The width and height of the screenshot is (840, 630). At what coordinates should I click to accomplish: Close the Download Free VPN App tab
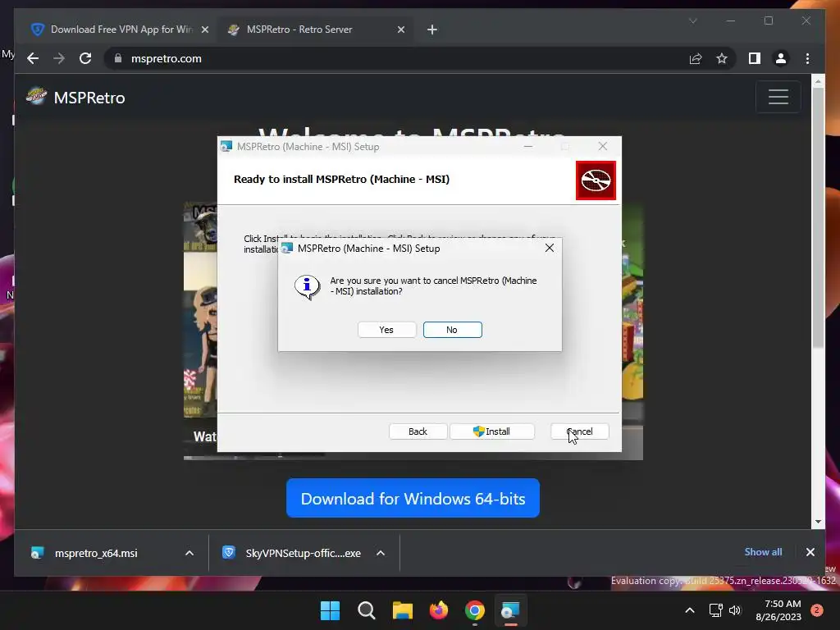point(204,30)
